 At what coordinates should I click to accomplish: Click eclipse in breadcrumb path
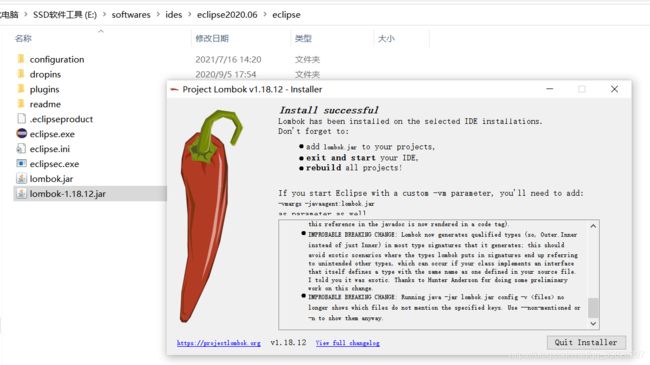286,15
